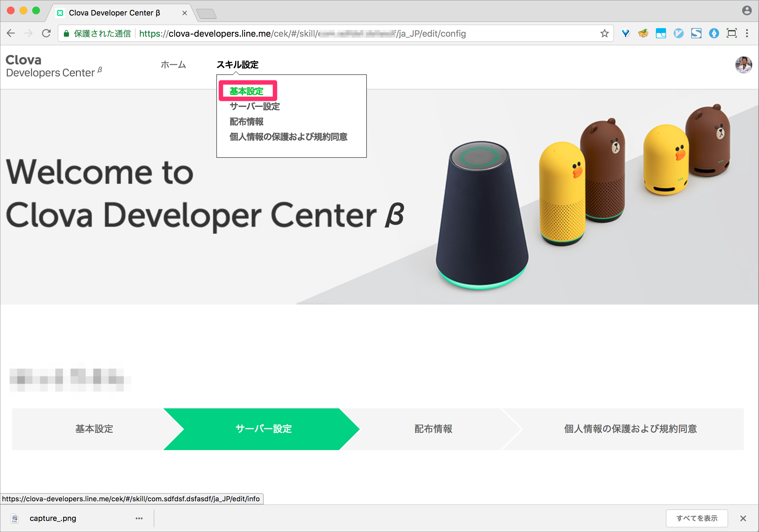Select サーバー設定 in the dropdown menu
The height and width of the screenshot is (532, 759).
click(x=255, y=107)
